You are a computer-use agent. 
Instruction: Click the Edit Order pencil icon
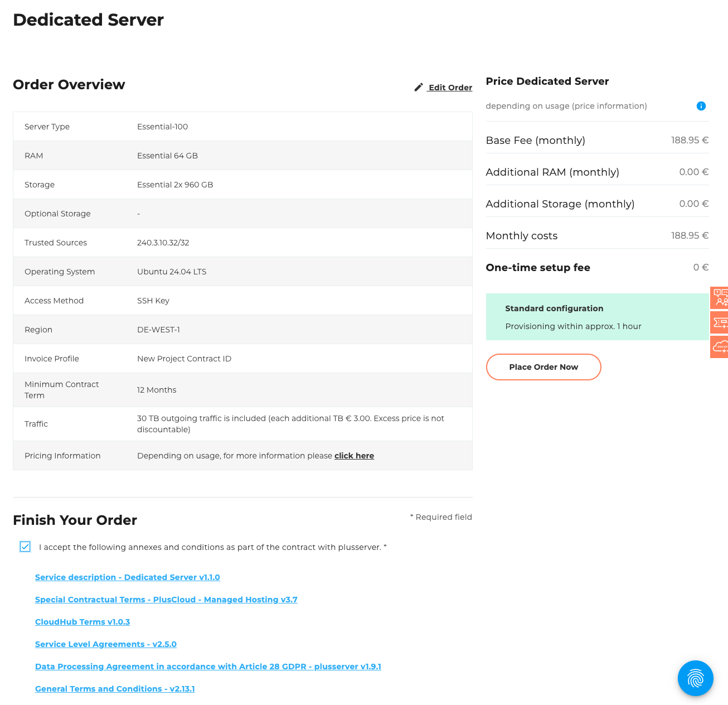pyautogui.click(x=419, y=87)
